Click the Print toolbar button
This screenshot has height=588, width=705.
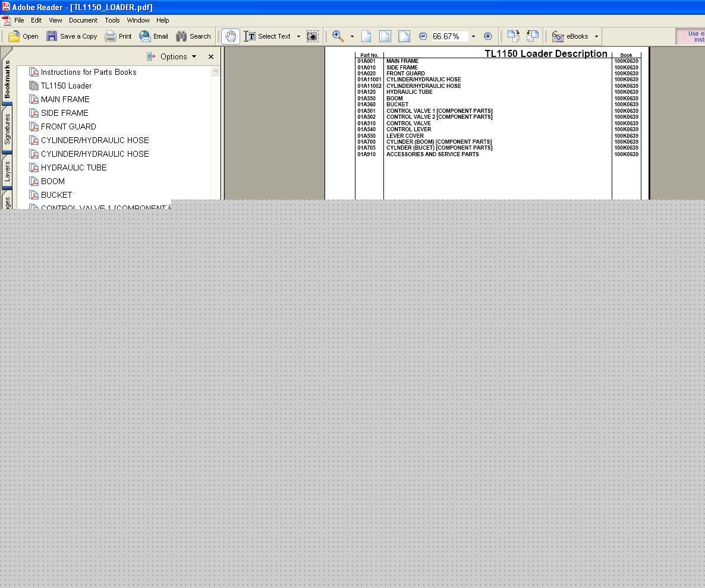(x=118, y=36)
